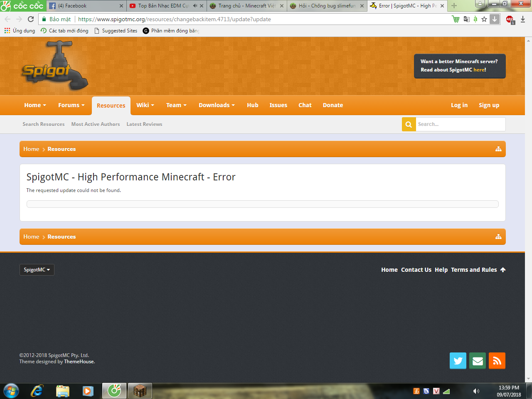Open the Suggested Sites bookmark
532x399 pixels.
pyautogui.click(x=116, y=31)
